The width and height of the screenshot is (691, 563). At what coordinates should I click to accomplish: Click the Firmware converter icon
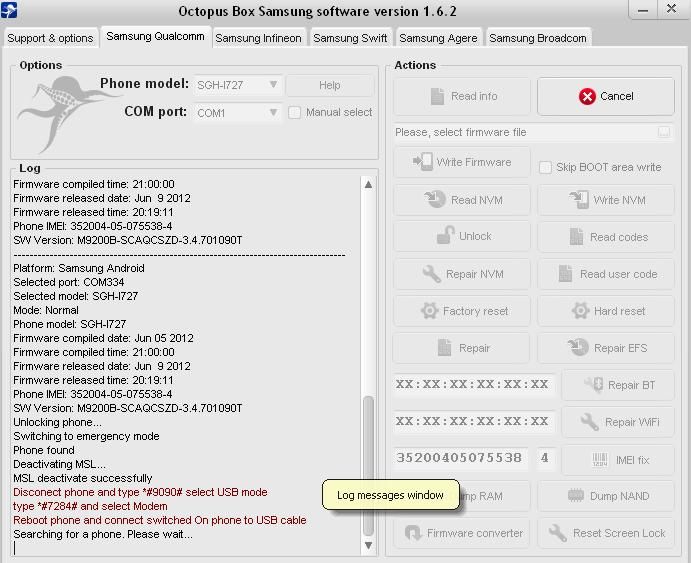[413, 533]
